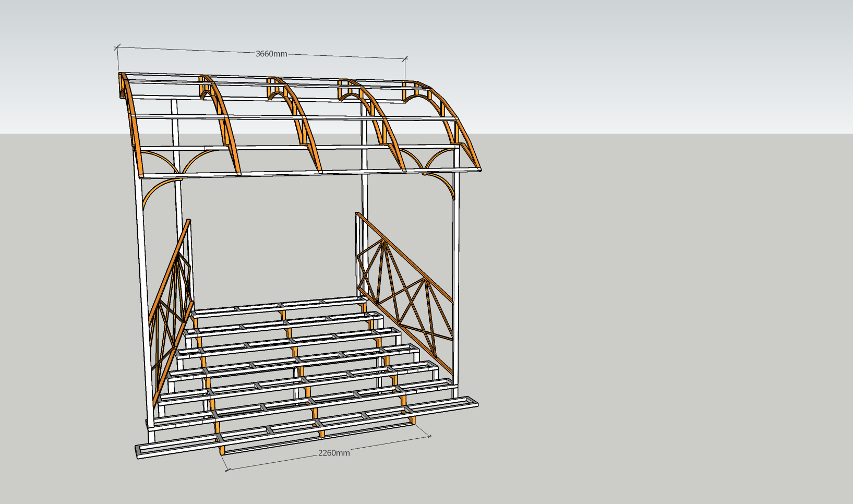853x504 pixels.
Task: Select the middle orange roof arch
Action: (305, 130)
